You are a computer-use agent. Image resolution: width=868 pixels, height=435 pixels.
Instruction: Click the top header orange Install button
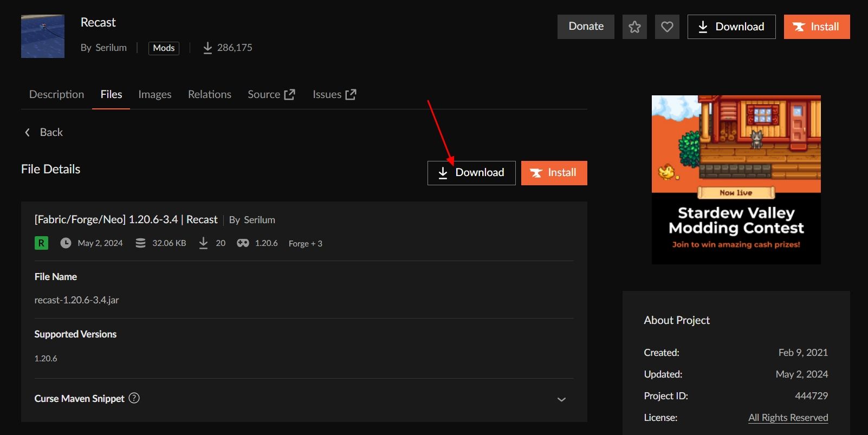(817, 27)
